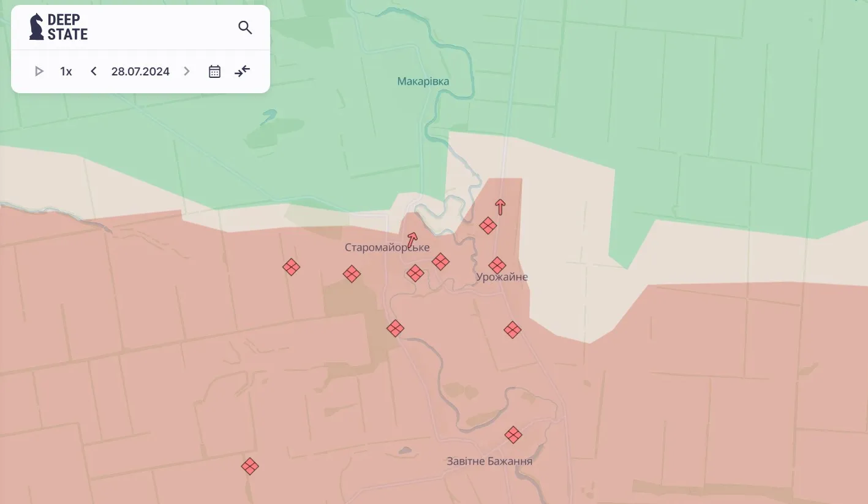
Task: Click the Макарівка settlement label
Action: click(x=423, y=82)
